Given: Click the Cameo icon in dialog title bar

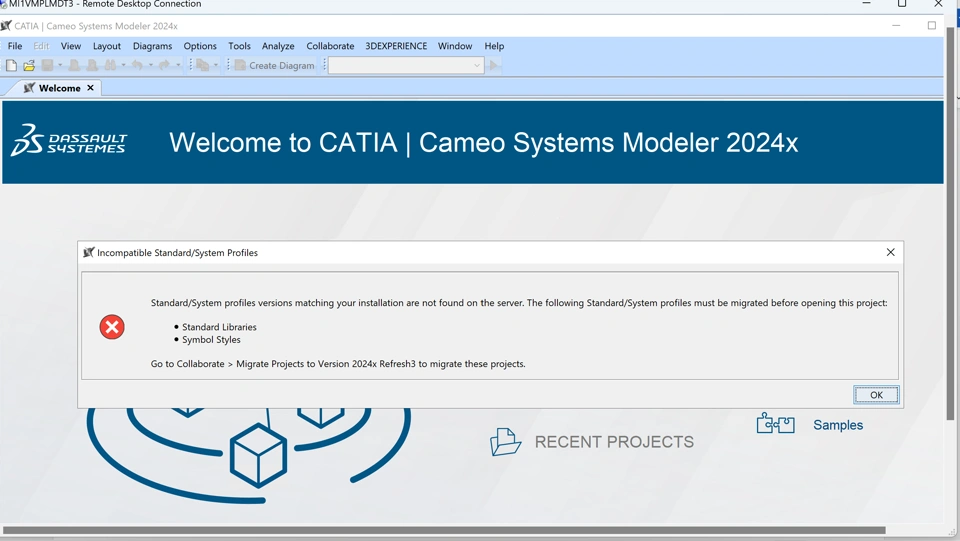Looking at the screenshot, I should coord(89,252).
